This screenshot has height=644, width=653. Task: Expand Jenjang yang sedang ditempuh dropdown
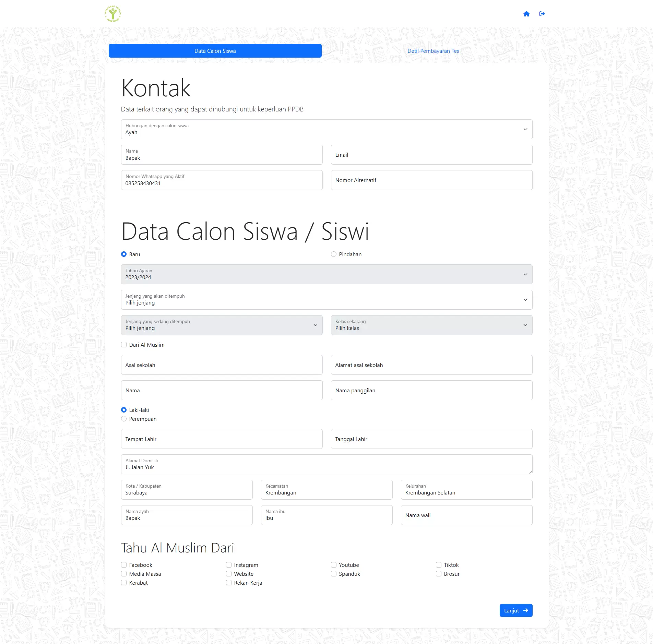click(x=222, y=325)
